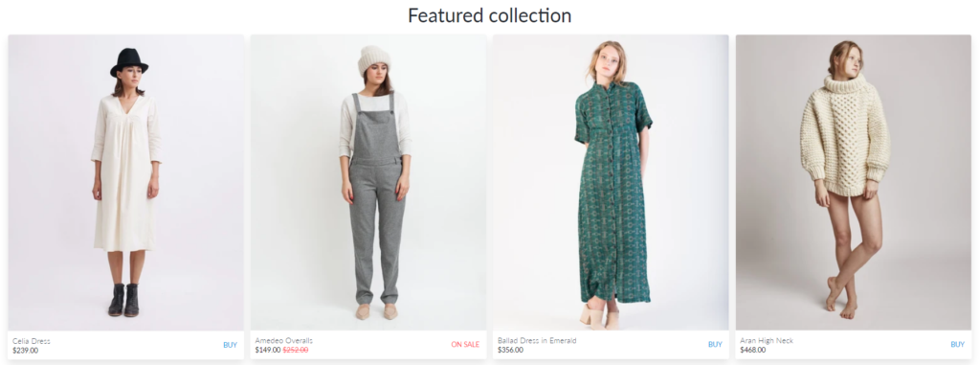Screen dimensions: 980x365
Task: Click the $468.00 price text
Action: [752, 350]
